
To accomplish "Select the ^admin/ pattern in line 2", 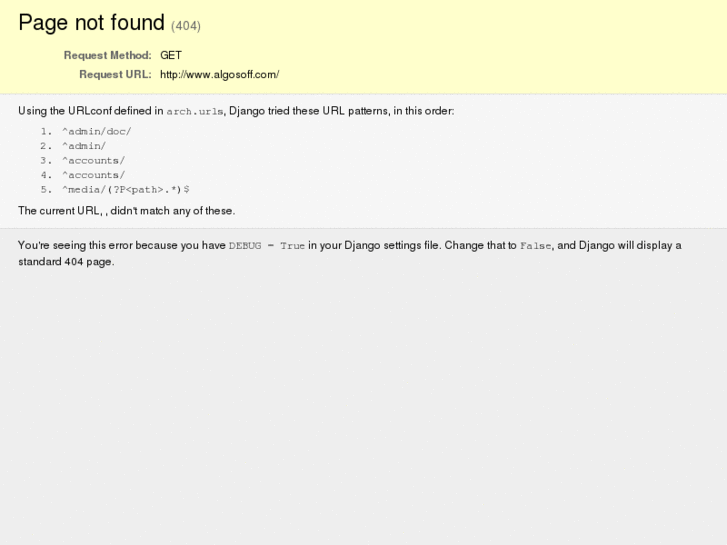I will [83, 146].
